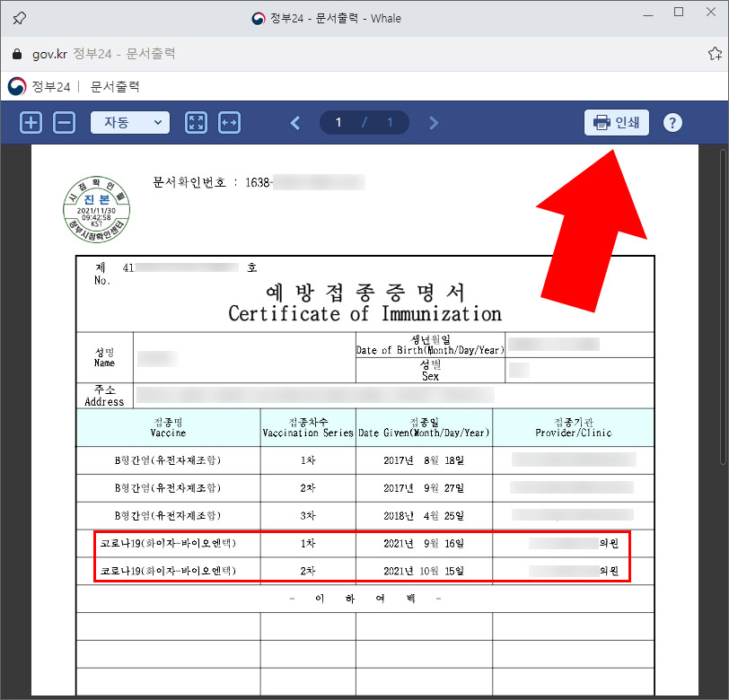Click the Certificate of Immunization title
Image resolution: width=729 pixels, height=700 pixels.
[x=365, y=314]
